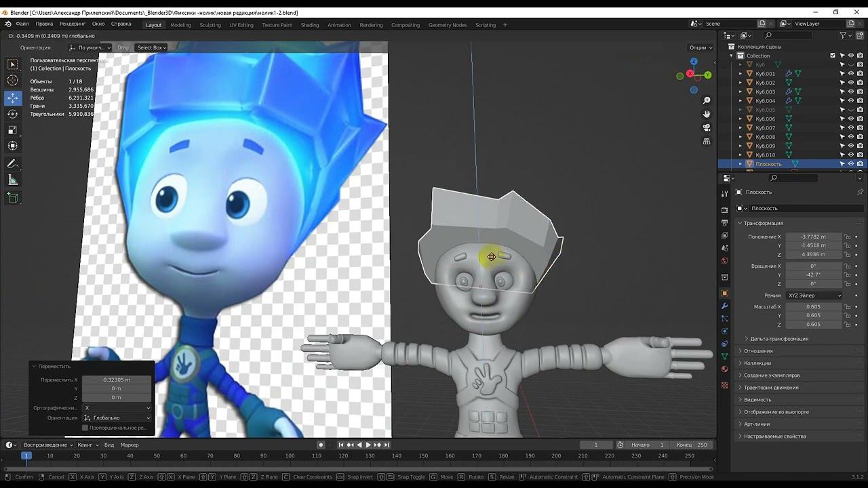The width and height of the screenshot is (868, 488).
Task: Expand Куб.002 in the outliner
Action: [x=741, y=83]
